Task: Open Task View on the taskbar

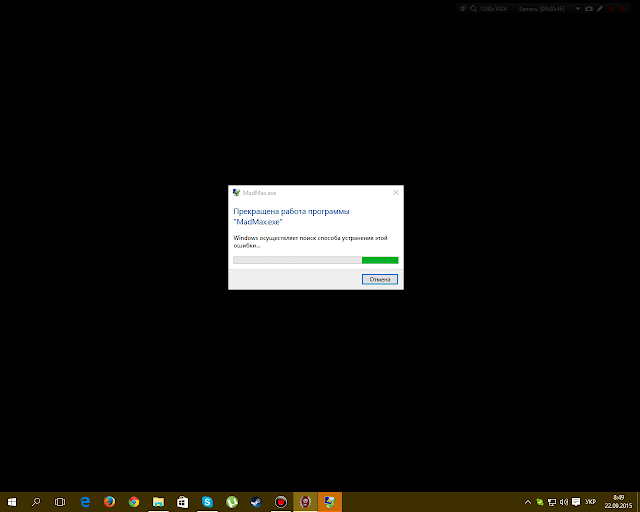Action: point(60,502)
